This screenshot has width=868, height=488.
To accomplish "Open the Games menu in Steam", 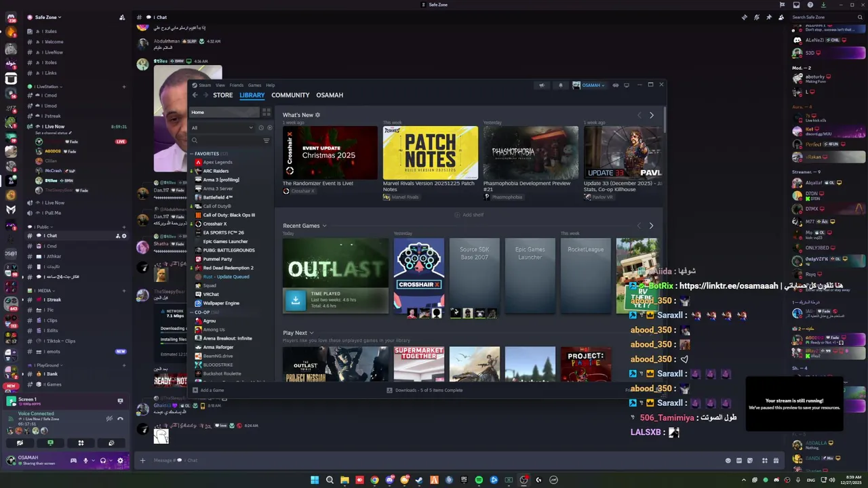I will [254, 85].
